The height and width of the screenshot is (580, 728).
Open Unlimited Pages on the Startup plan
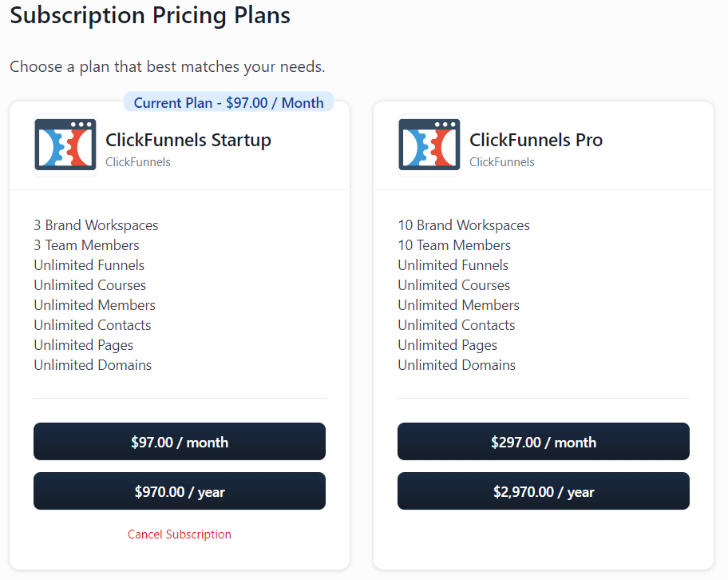click(x=83, y=344)
